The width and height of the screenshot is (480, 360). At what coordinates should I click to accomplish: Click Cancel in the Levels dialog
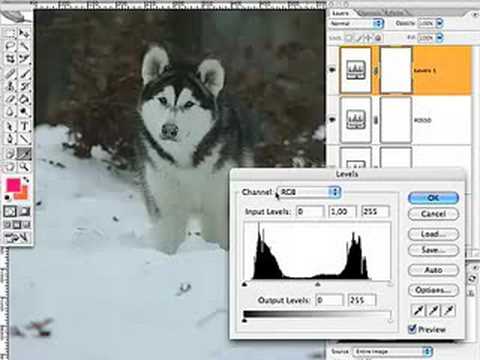433,214
